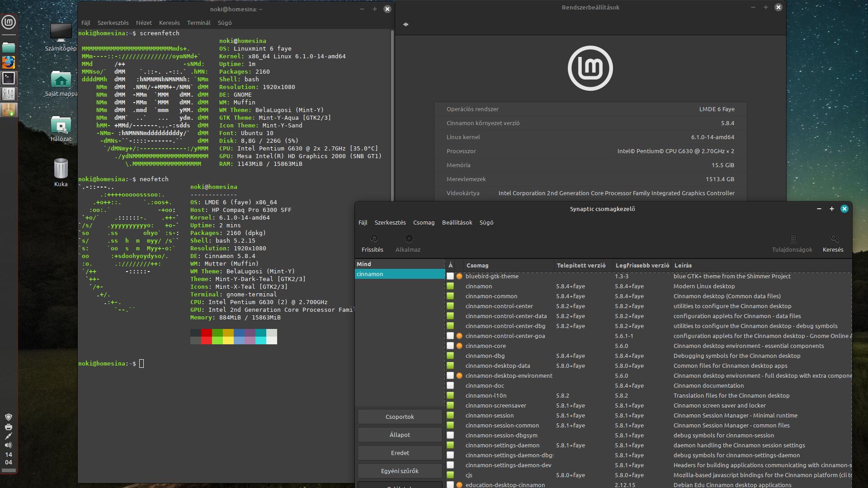Launch Firefox from the panel

point(9,62)
